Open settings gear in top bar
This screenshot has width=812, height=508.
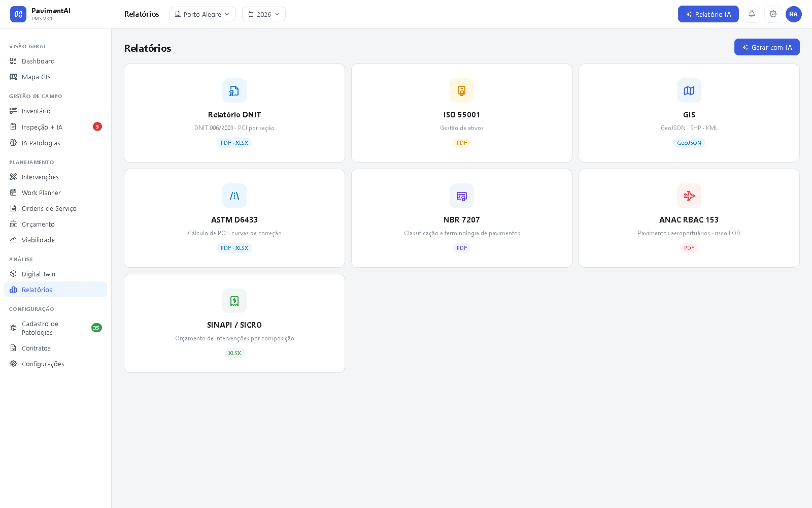pos(773,14)
